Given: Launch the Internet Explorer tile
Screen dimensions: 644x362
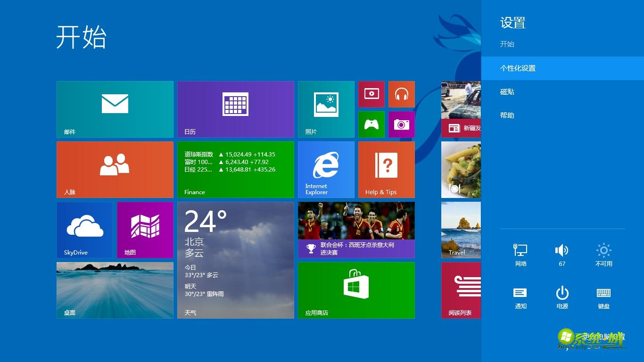Looking at the screenshot, I should click(x=326, y=169).
